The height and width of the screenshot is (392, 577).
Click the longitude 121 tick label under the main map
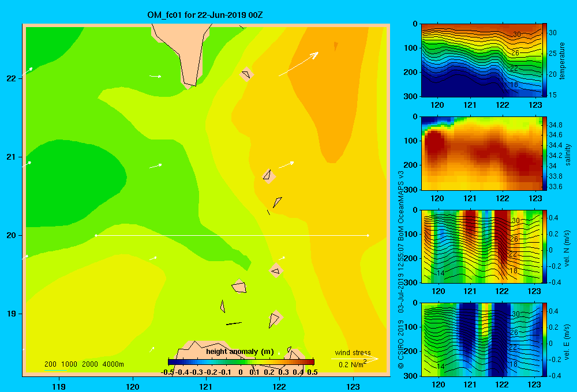[x=206, y=386]
